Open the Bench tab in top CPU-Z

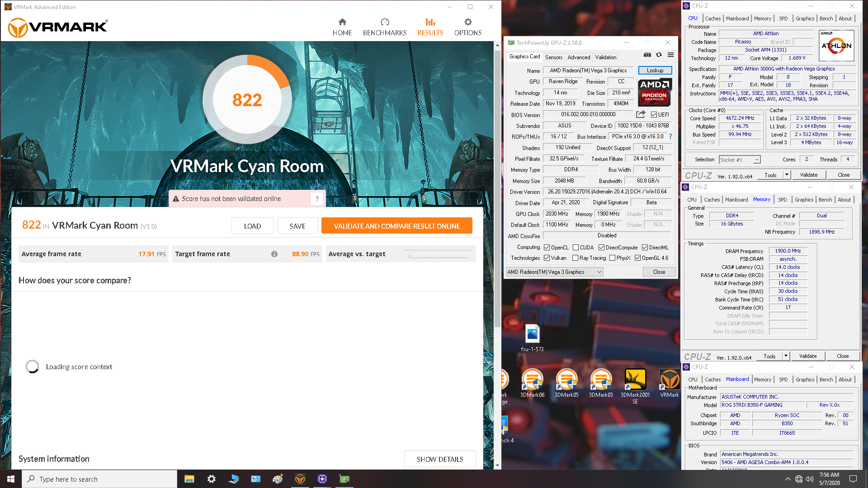point(826,19)
